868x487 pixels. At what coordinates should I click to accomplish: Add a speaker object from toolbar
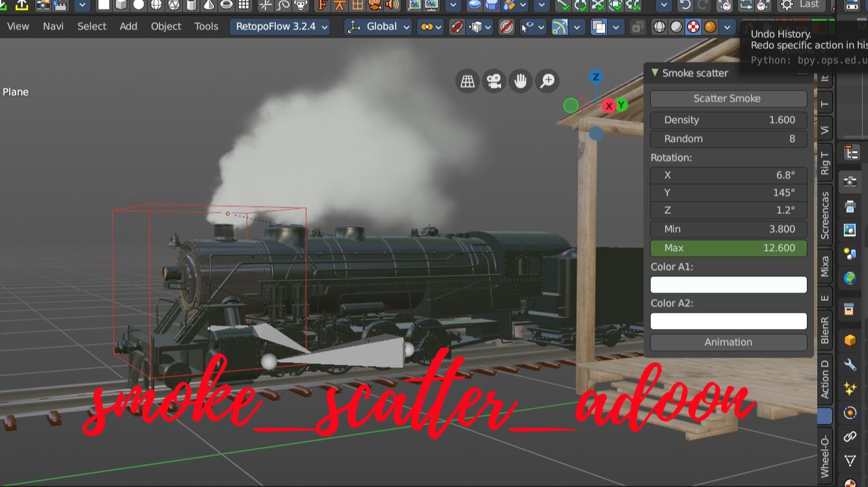click(x=392, y=5)
